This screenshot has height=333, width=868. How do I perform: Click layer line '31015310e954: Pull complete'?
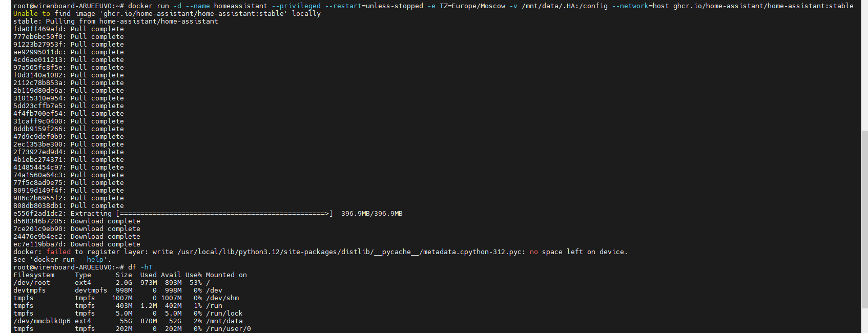[69, 98]
